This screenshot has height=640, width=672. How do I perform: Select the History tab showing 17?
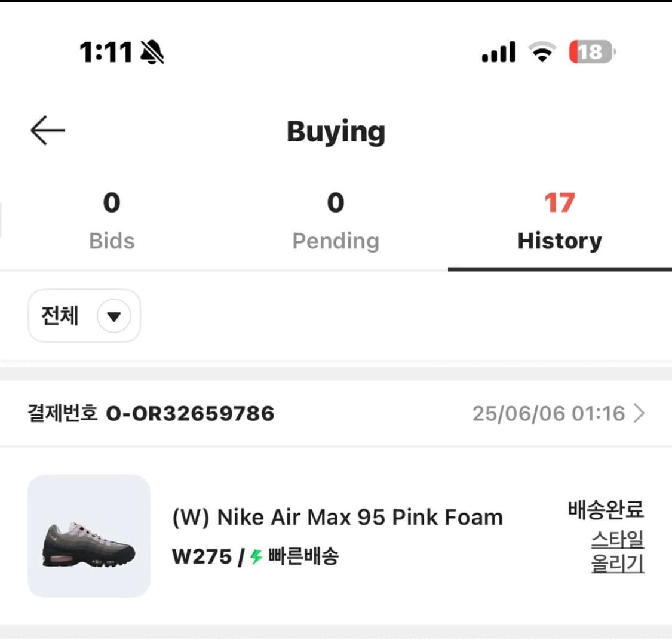point(560,221)
